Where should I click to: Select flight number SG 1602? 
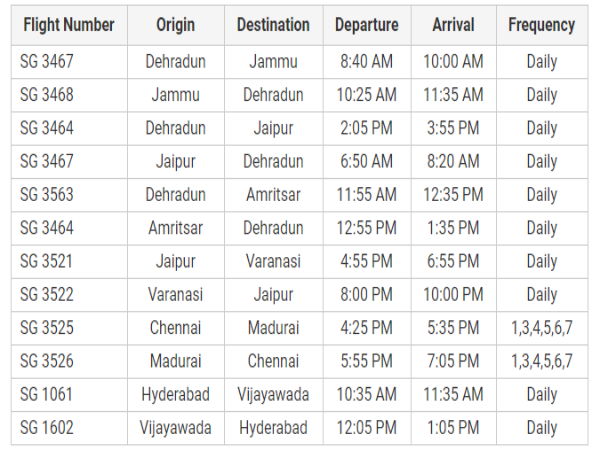47,428
